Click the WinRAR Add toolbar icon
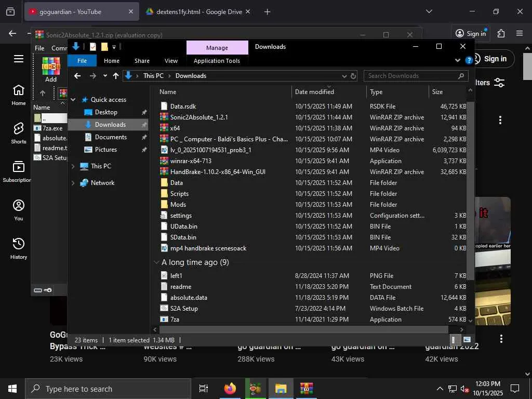This screenshot has width=532, height=399. click(x=51, y=70)
